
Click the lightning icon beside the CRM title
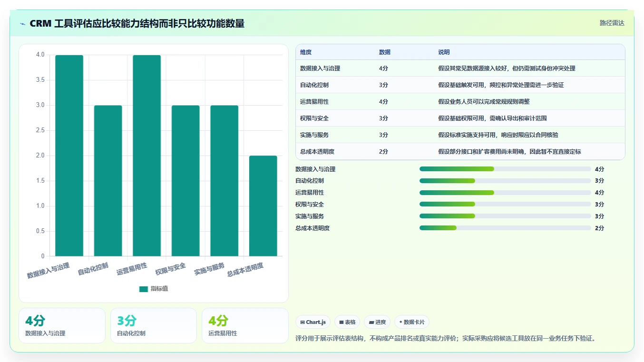pos(23,24)
